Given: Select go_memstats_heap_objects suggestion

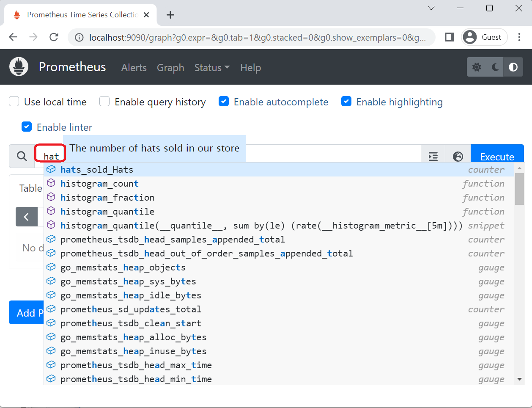Looking at the screenshot, I should (279, 267).
